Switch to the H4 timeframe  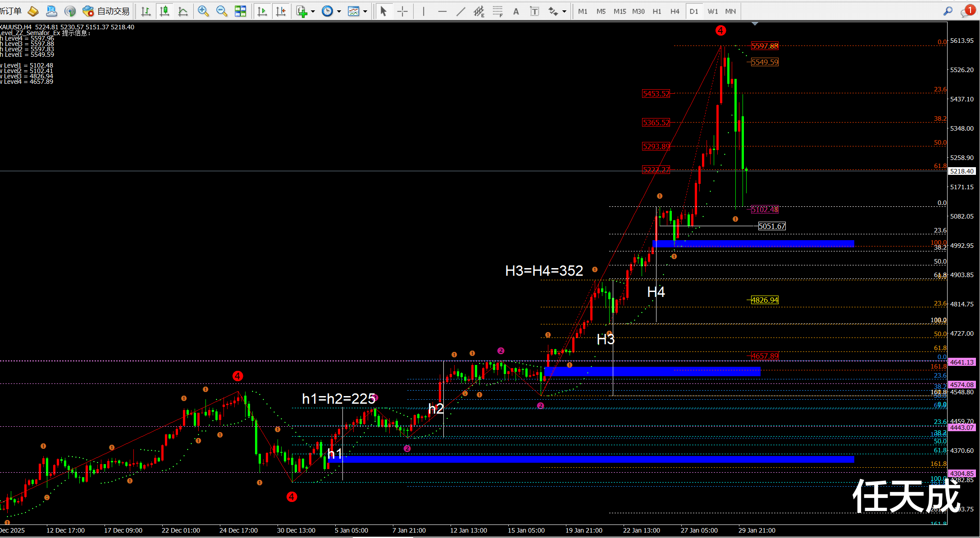(x=675, y=11)
